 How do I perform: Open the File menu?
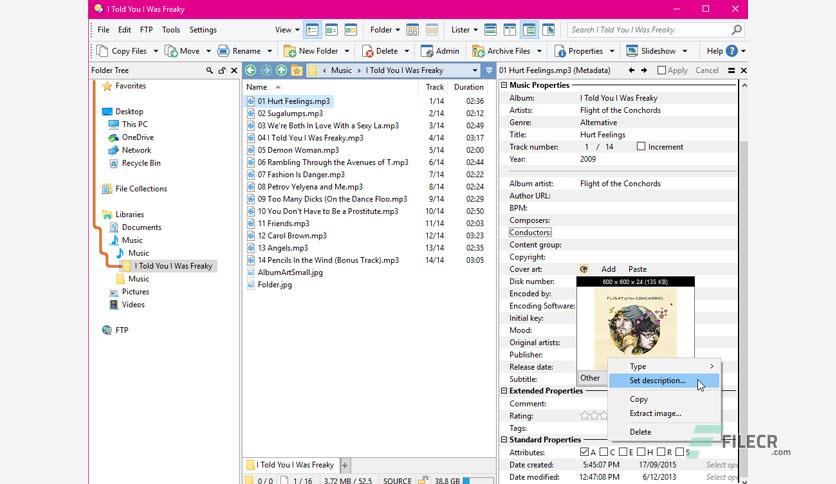coord(103,30)
